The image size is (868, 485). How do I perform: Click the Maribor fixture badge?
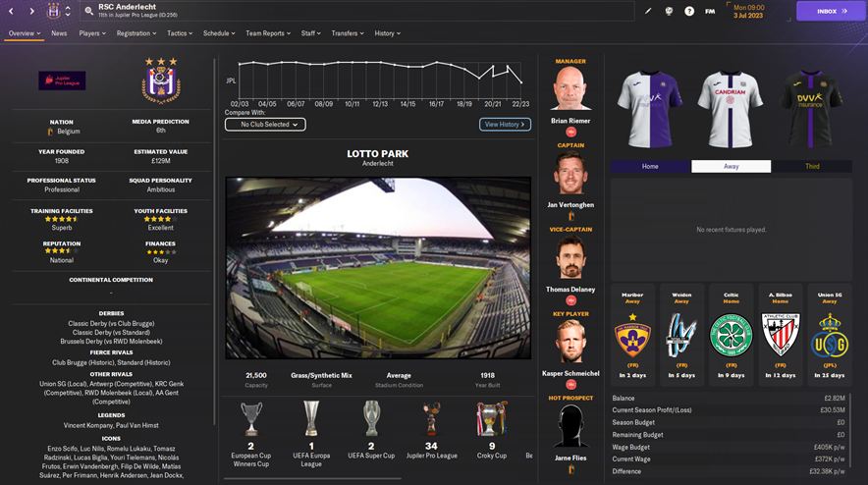632,335
